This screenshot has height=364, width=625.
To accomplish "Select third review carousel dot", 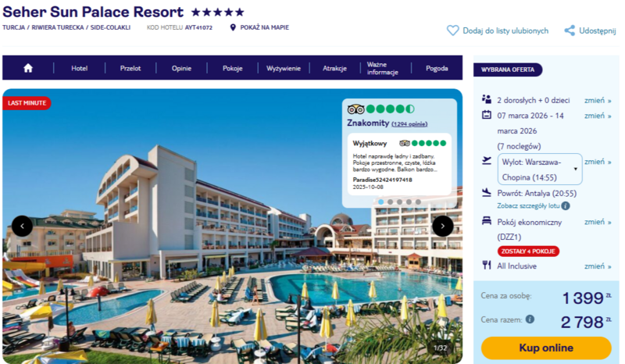I will 399,202.
